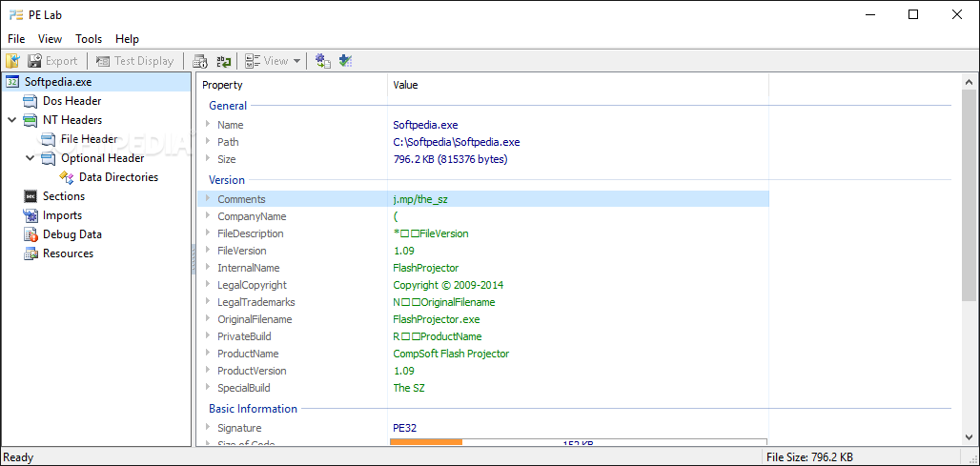Select the PrivateBuild property label

(244, 336)
